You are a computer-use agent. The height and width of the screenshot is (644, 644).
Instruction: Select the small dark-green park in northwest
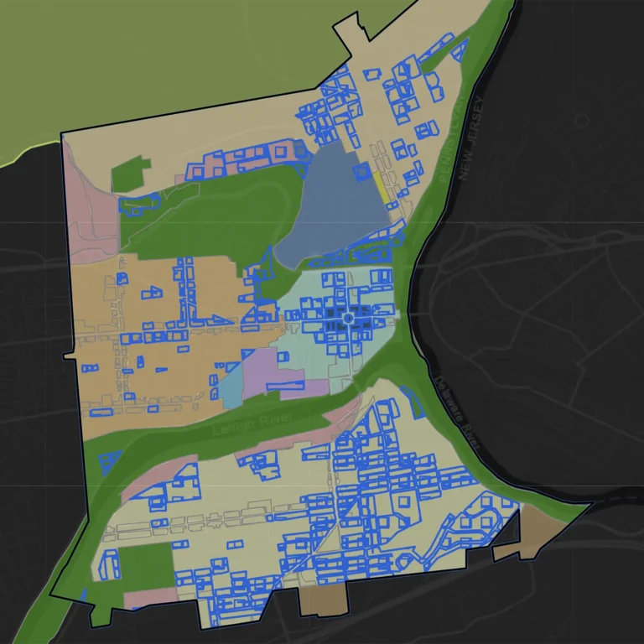point(129,174)
